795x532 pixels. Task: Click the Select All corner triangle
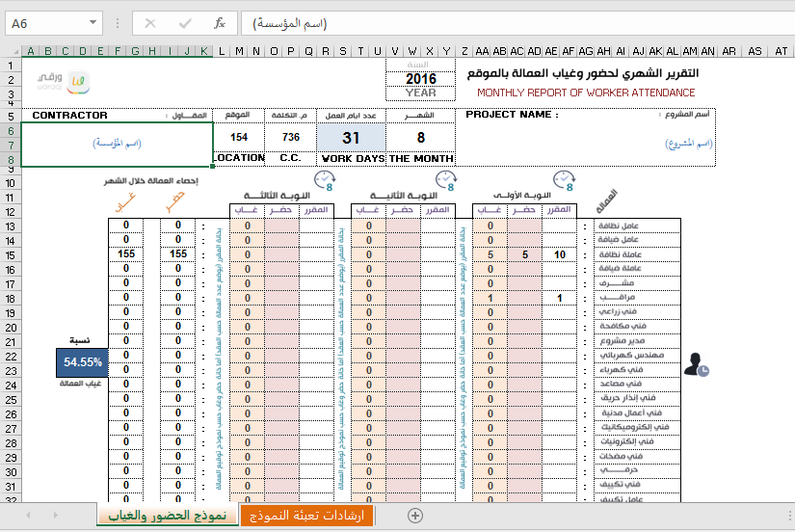click(11, 51)
